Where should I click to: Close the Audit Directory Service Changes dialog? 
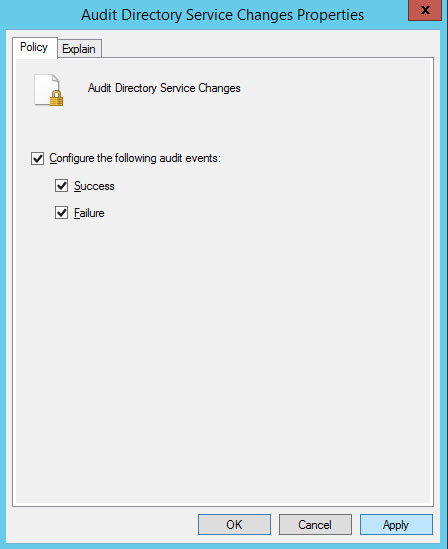tap(425, 10)
